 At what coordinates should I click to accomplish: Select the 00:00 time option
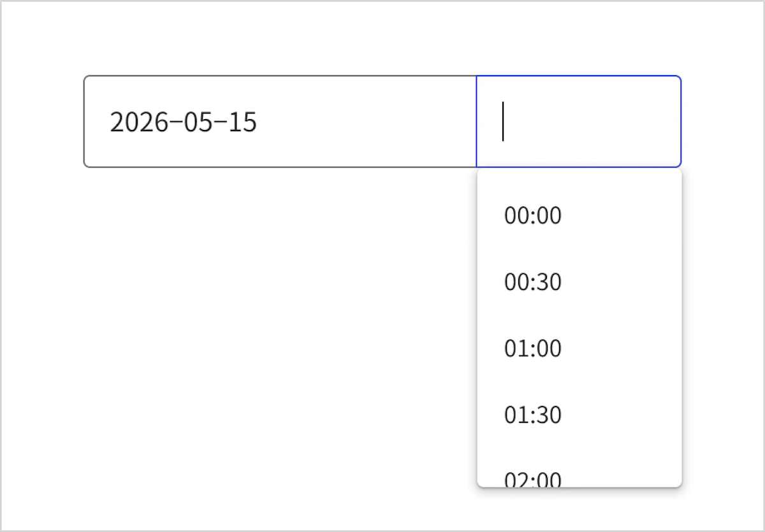[579, 215]
